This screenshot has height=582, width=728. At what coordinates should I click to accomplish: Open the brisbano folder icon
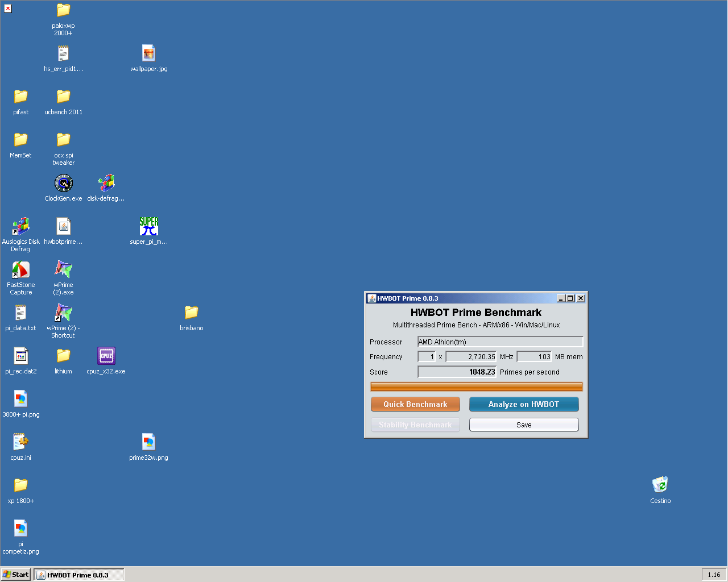(192, 312)
